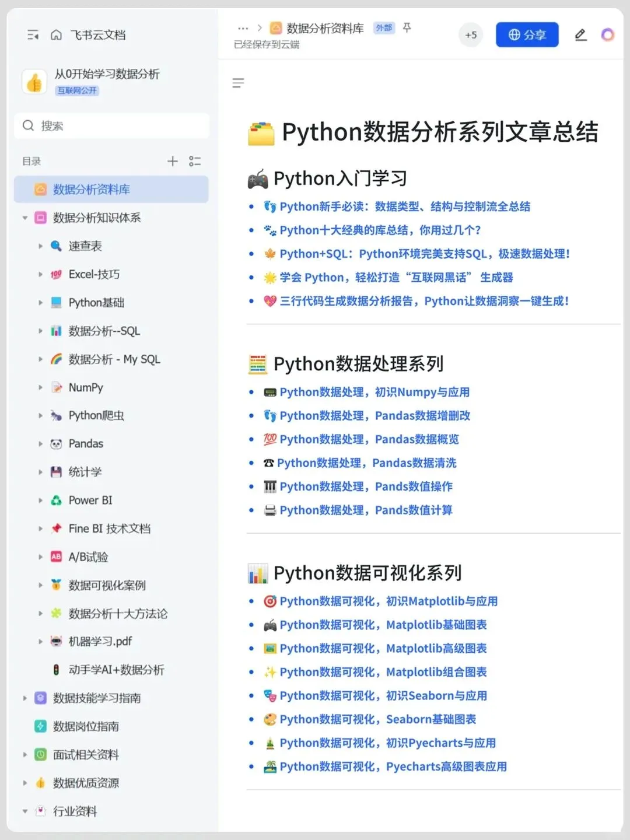Open 数据分析 - My SQL page

point(114,359)
